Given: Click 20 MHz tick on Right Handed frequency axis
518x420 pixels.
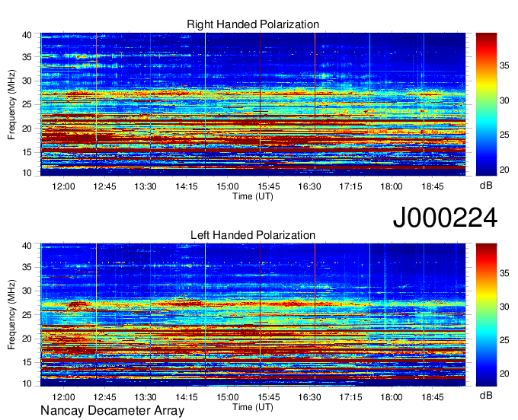Looking at the screenshot, I should pyautogui.click(x=27, y=129).
